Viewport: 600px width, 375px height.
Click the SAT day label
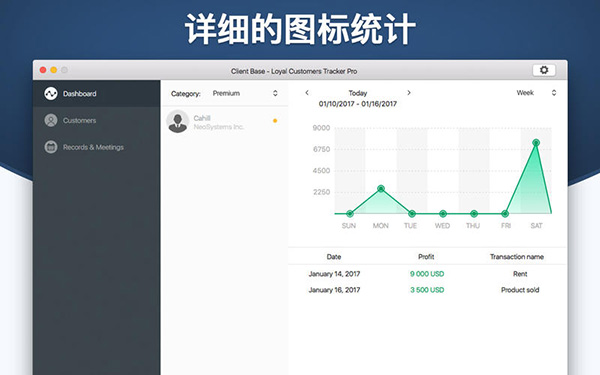[x=536, y=226]
